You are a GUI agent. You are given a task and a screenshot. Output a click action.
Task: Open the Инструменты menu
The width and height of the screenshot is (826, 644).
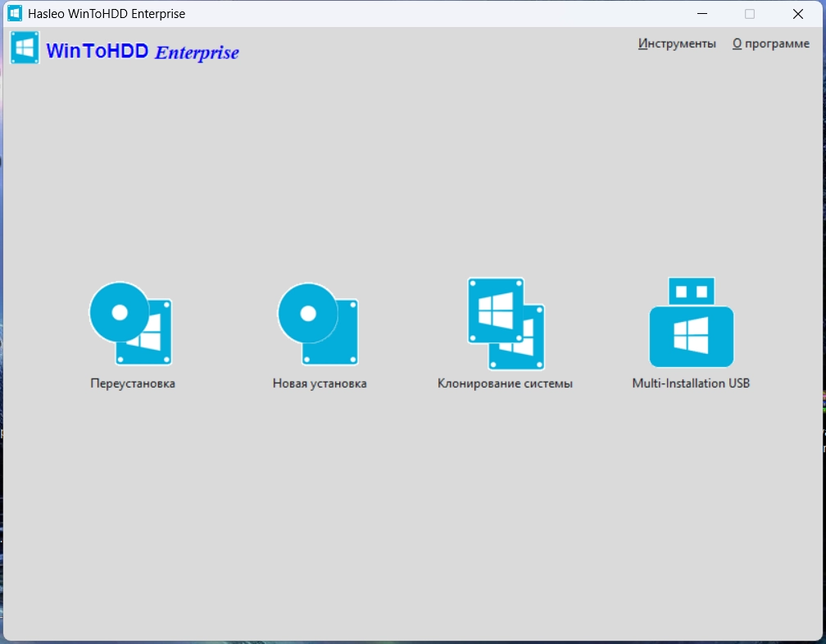click(x=677, y=43)
